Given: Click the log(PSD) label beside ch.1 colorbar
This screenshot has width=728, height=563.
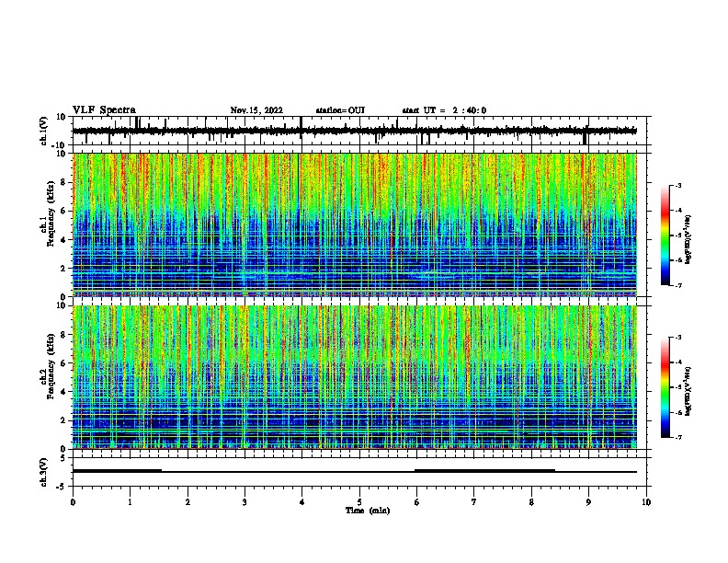Looking at the screenshot, I should (x=688, y=239).
